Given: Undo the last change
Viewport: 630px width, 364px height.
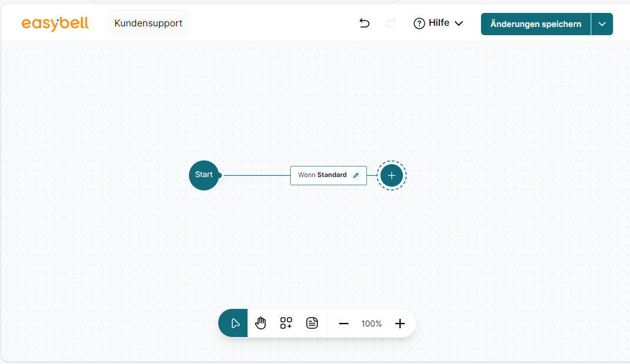Looking at the screenshot, I should 364,23.
